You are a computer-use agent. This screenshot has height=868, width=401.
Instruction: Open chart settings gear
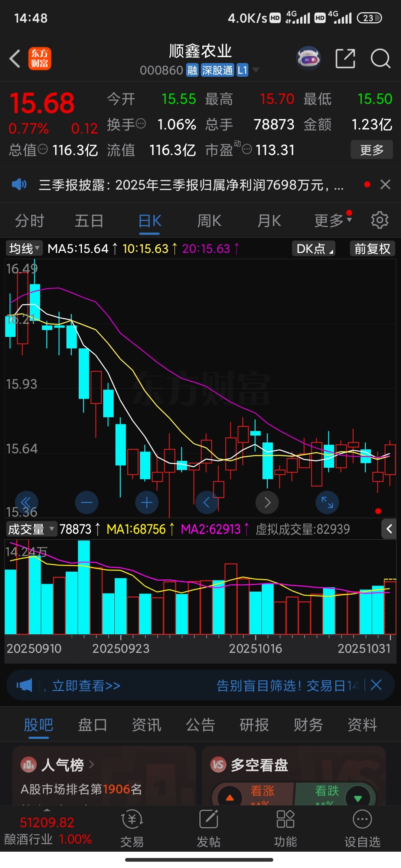pos(380,220)
